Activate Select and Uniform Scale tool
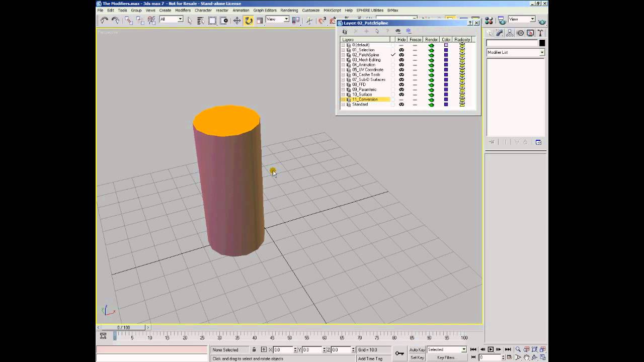 (260, 21)
